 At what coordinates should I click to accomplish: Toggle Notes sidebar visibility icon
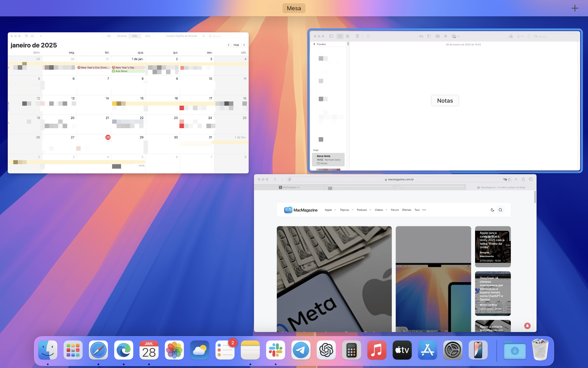click(x=331, y=36)
